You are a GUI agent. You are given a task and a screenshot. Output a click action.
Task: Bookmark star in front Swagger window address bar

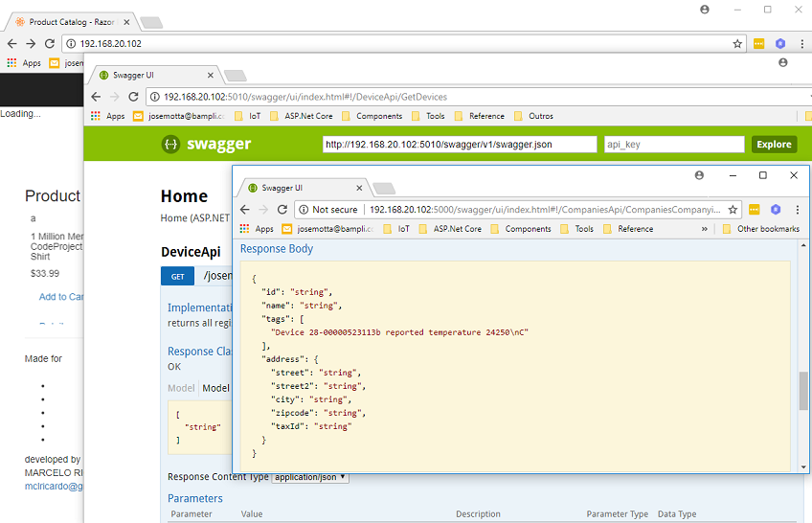[733, 210]
